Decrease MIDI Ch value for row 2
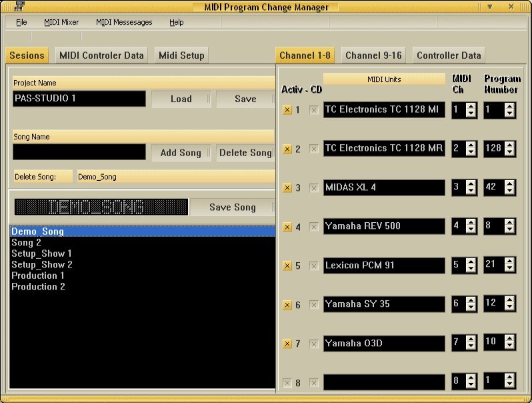 pos(471,152)
